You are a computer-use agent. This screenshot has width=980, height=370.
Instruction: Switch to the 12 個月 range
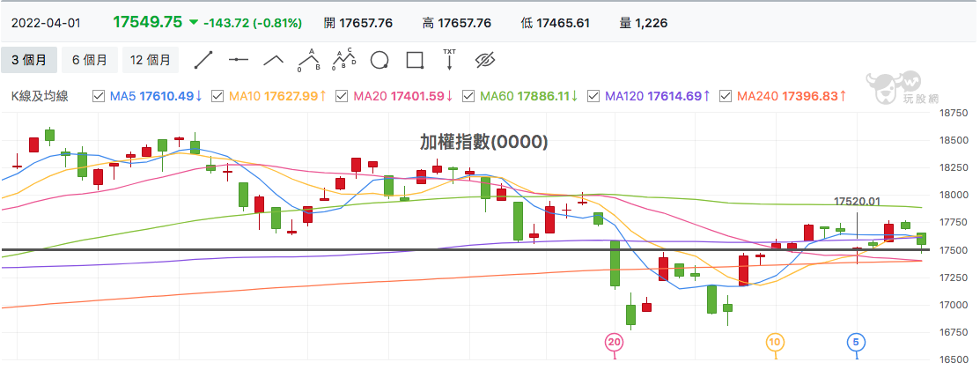click(x=150, y=60)
